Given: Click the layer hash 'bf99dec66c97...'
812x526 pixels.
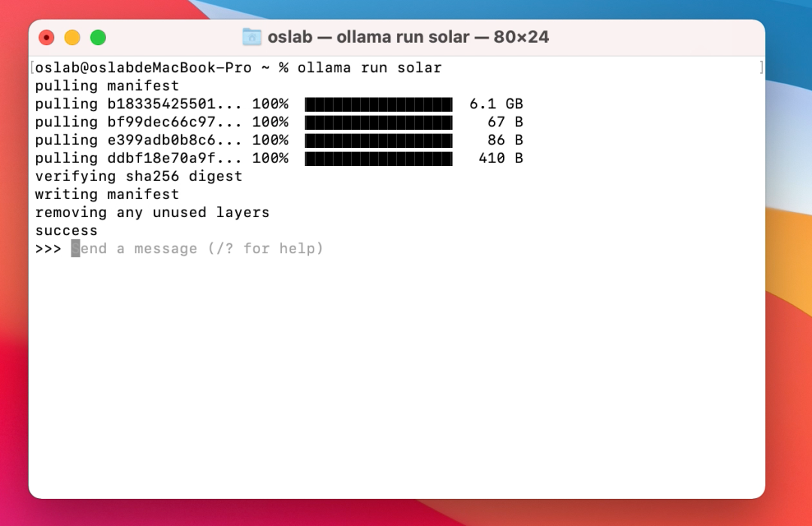Looking at the screenshot, I should [x=174, y=122].
